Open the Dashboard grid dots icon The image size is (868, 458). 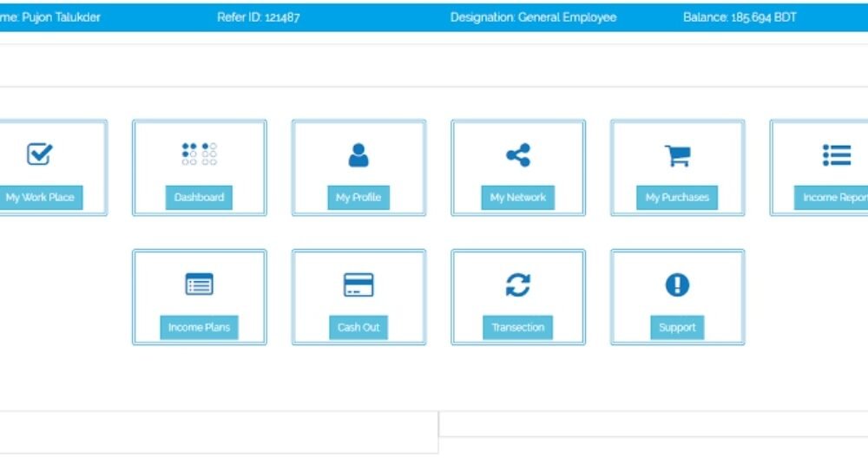point(199,154)
